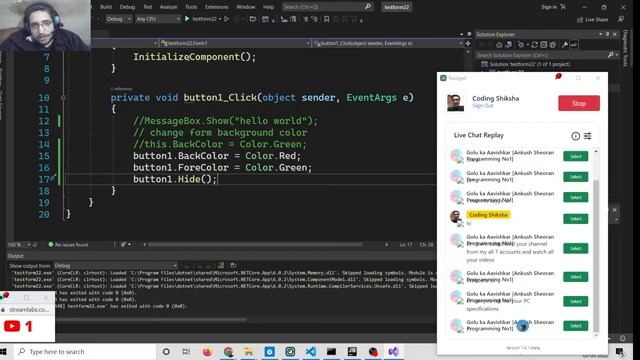This screenshot has width=640, height=360.
Task: Click the editor horizontal scrollbar
Action: click(x=255, y=244)
